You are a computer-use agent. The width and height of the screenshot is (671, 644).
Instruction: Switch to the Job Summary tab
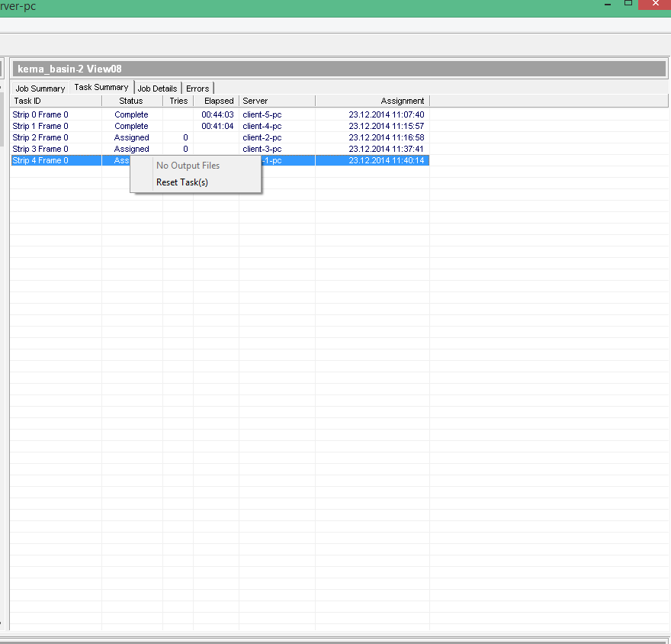click(40, 89)
